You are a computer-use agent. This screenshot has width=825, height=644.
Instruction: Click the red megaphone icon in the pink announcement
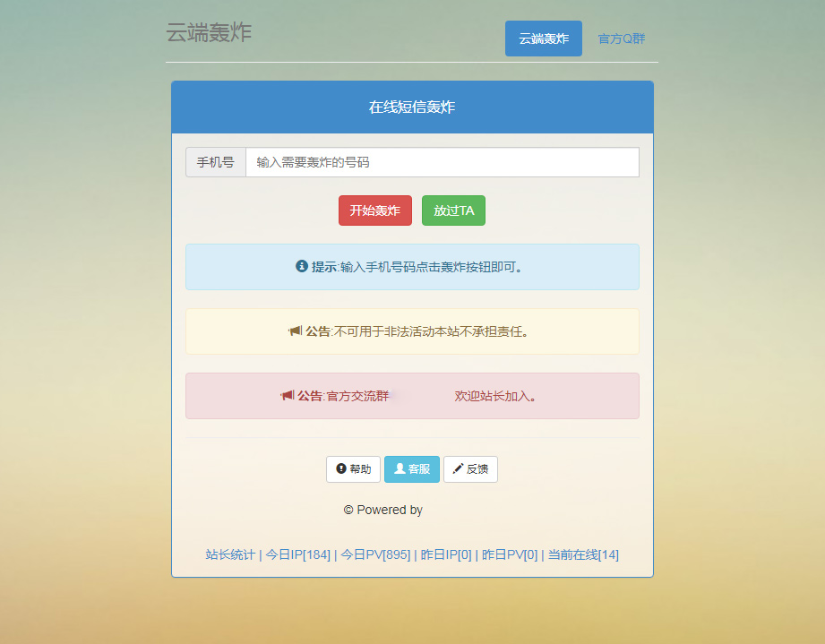[287, 395]
